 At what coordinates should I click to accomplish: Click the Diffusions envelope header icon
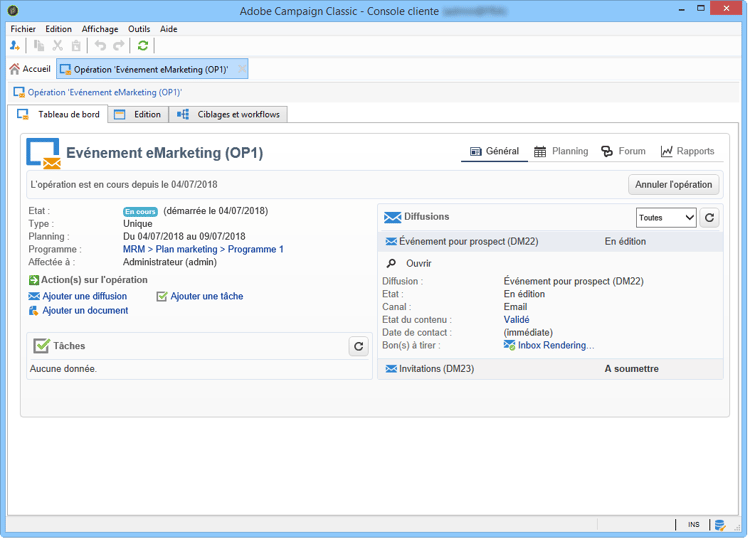pos(393,218)
